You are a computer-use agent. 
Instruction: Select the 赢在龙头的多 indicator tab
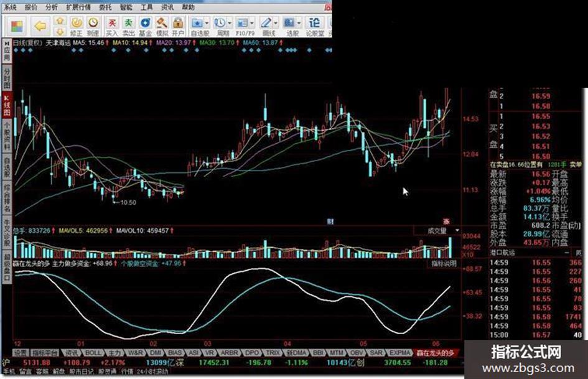436,353
